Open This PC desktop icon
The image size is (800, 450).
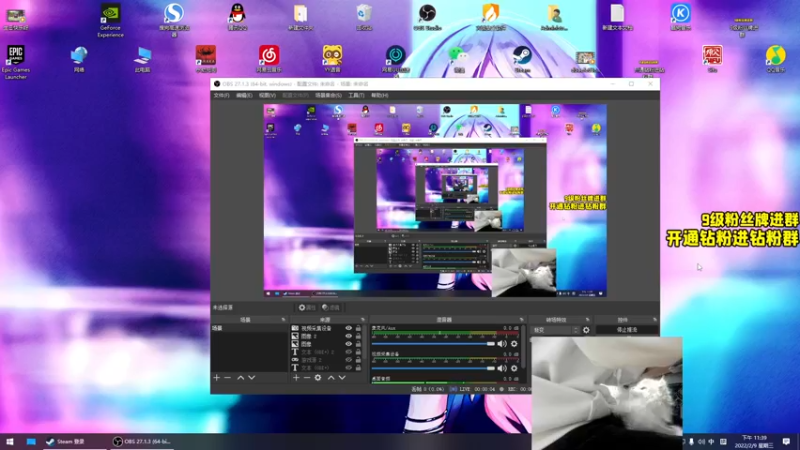click(142, 59)
